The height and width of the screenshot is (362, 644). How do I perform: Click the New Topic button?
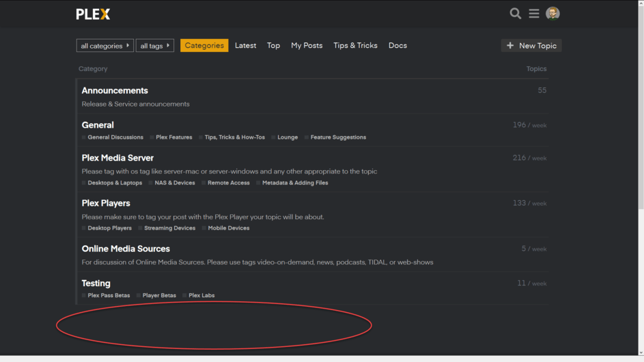[x=531, y=46]
